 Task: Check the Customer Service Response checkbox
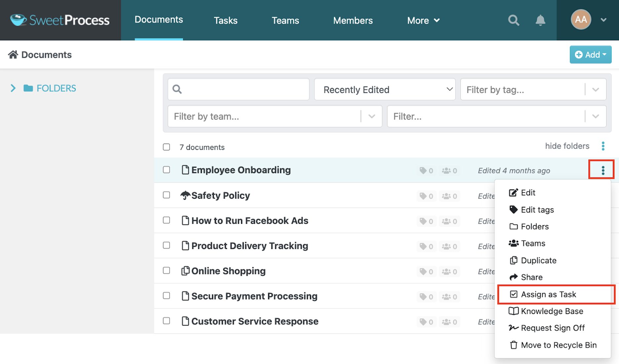pos(166,321)
